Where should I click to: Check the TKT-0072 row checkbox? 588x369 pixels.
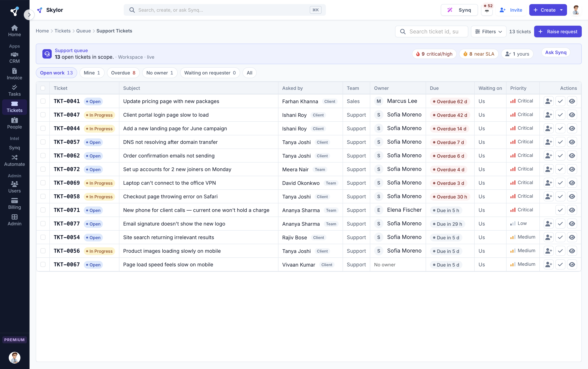pos(43,169)
